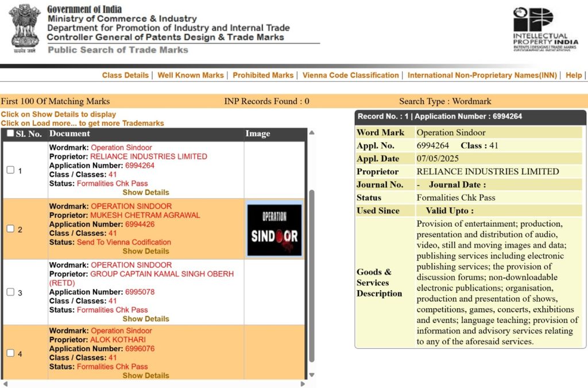Tick the checkbox for record 1
588x388 pixels.
click(10, 170)
